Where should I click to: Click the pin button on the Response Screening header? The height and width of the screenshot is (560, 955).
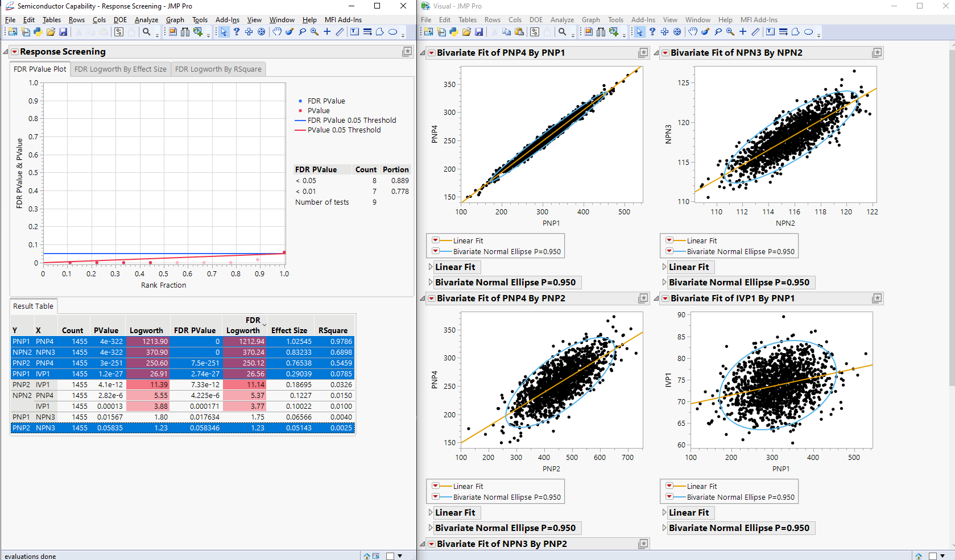click(x=407, y=52)
